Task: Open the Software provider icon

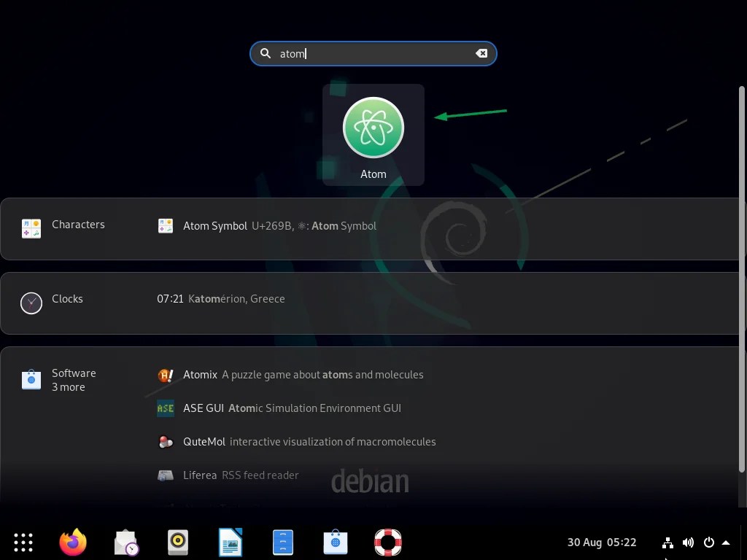Action: (x=31, y=379)
